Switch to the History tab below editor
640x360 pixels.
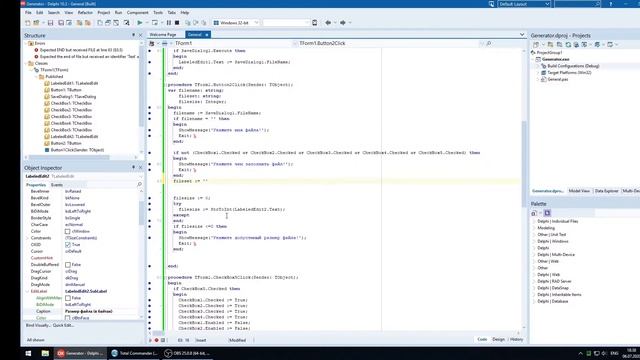point(516,340)
